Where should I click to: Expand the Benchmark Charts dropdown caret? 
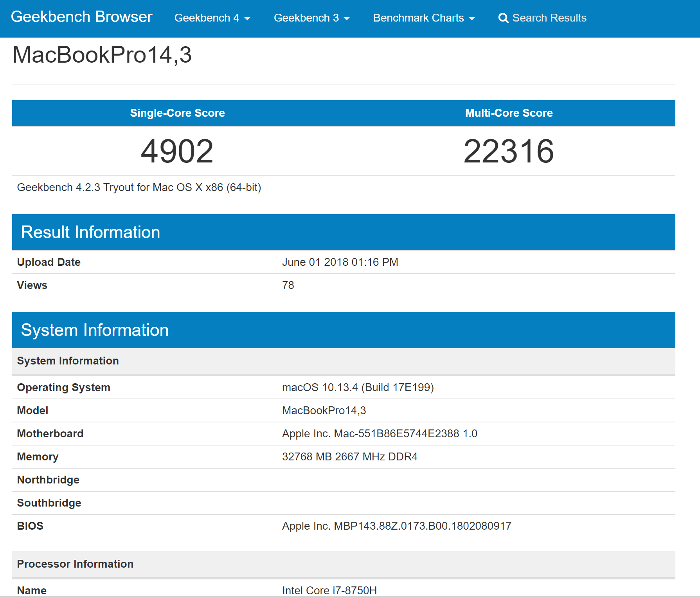click(x=472, y=19)
